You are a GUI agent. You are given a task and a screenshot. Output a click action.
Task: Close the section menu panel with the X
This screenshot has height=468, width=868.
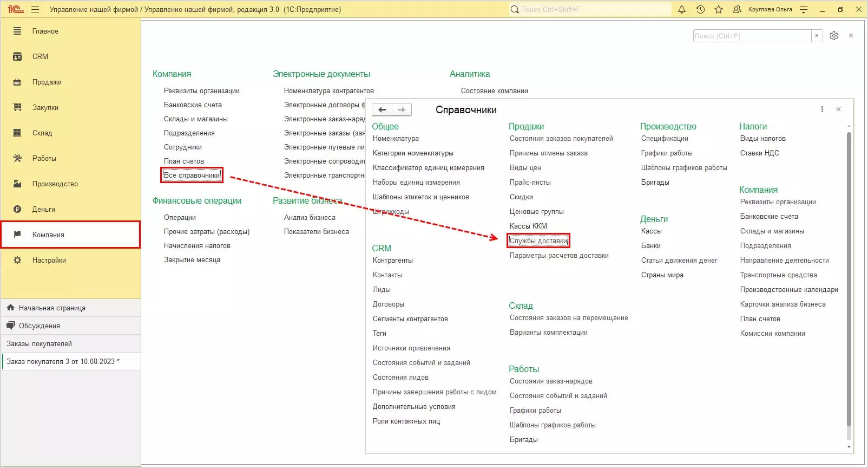(851, 36)
